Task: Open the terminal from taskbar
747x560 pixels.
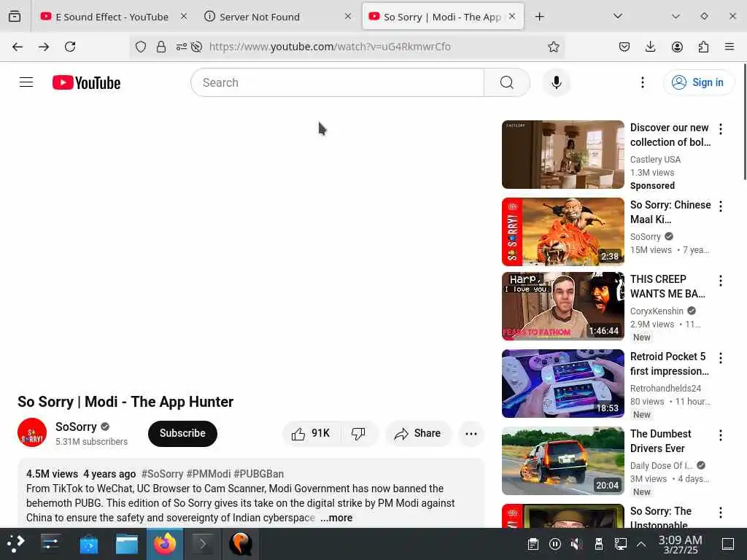Action: (x=203, y=544)
